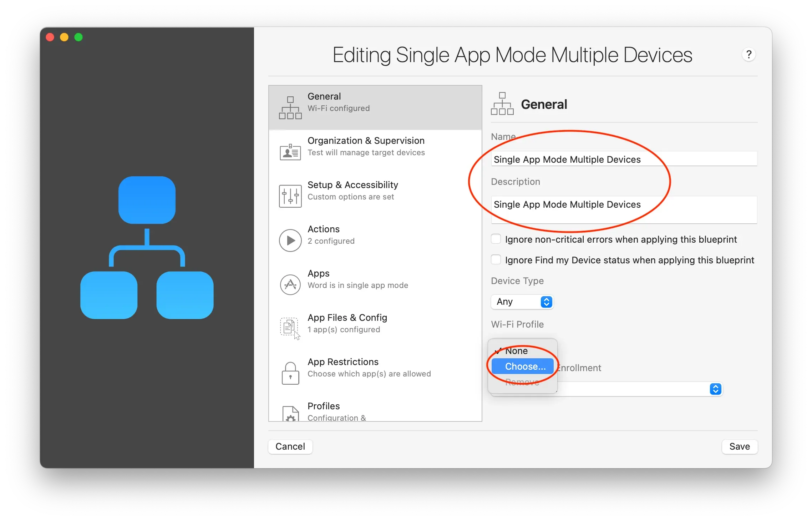This screenshot has height=521, width=812.
Task: Click the General blueprint hierarchy icon in sidebar
Action: [x=290, y=107]
